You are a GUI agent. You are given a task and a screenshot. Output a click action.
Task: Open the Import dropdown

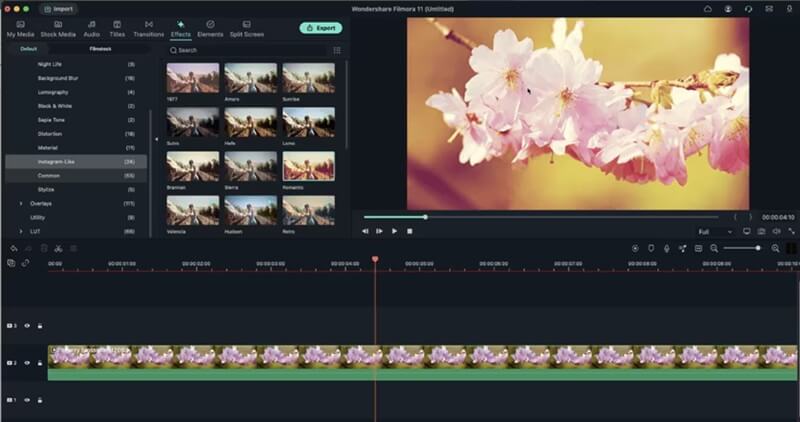coord(59,9)
